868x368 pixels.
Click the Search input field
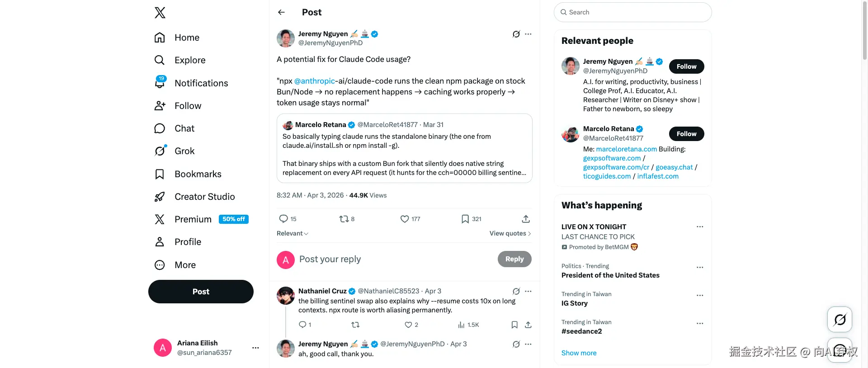point(633,12)
